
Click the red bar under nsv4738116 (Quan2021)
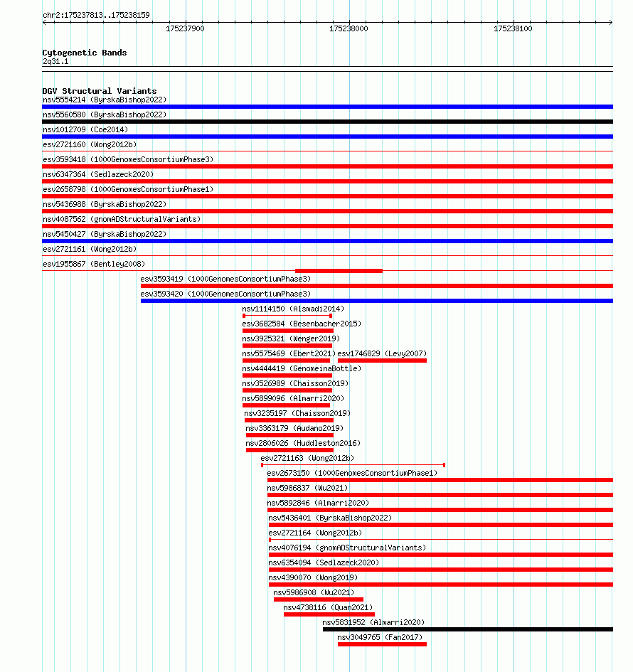(329, 614)
